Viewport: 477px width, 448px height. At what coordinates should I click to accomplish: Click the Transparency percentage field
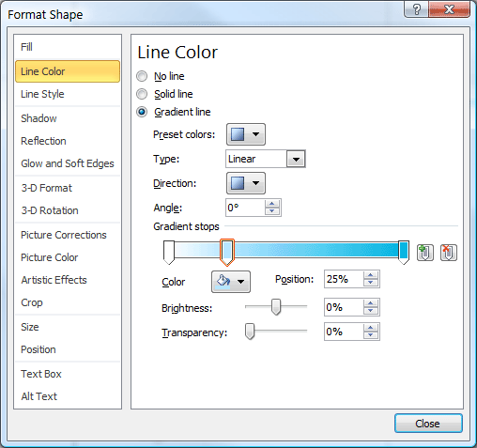344,332
